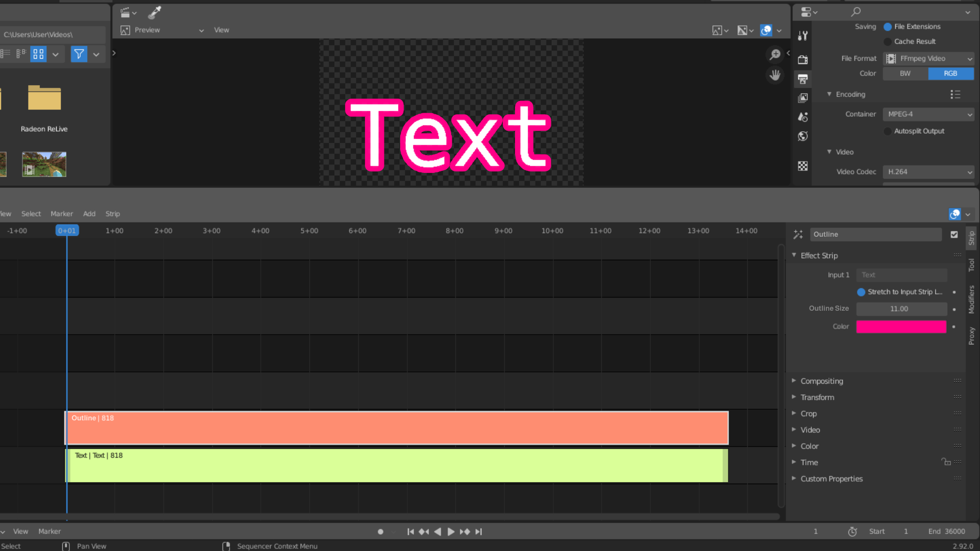Click the zoom magnifier in preview

pos(775,54)
